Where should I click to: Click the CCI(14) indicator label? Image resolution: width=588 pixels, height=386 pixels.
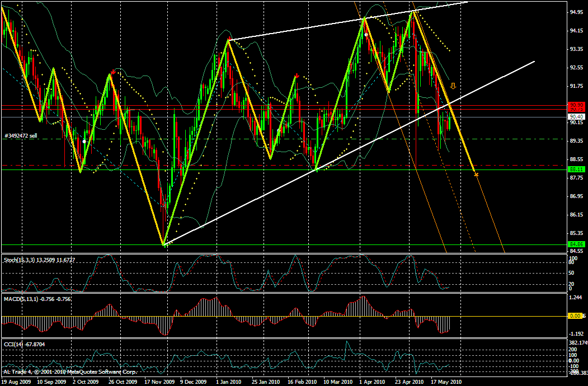[x=24, y=344]
